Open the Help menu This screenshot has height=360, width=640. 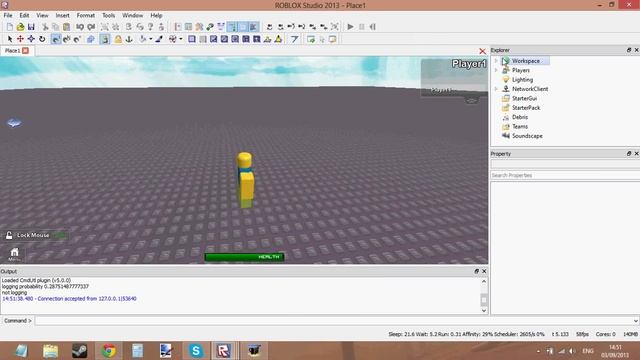tap(156, 16)
